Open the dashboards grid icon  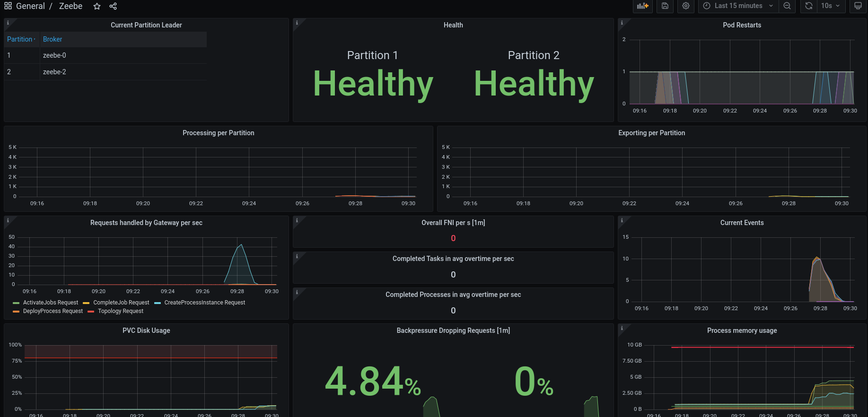click(x=8, y=6)
